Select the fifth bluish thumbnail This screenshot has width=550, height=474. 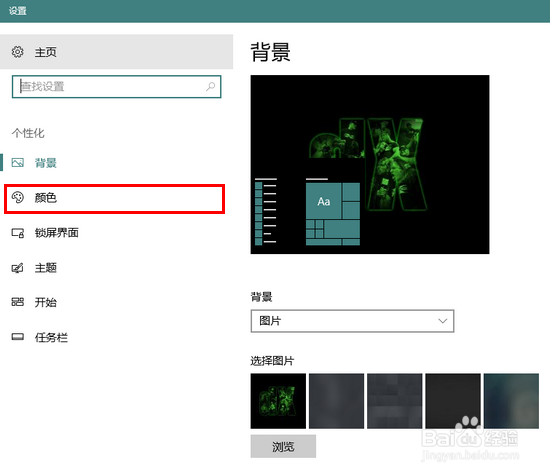(511, 401)
